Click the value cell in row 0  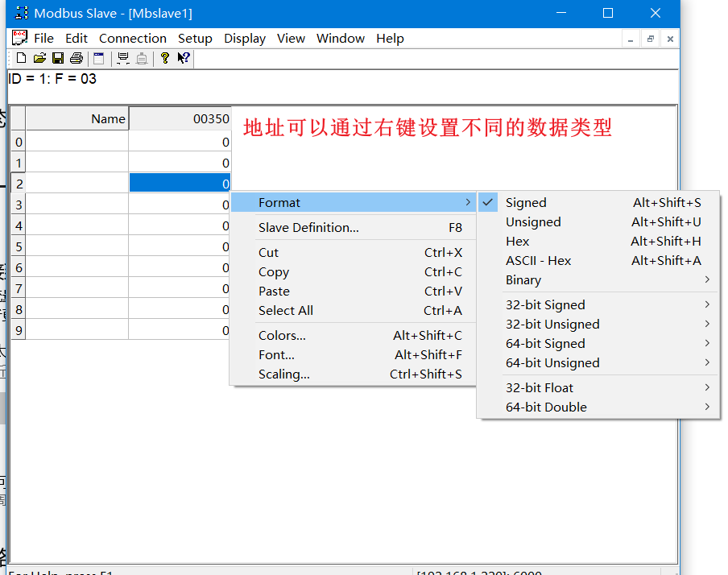point(180,142)
